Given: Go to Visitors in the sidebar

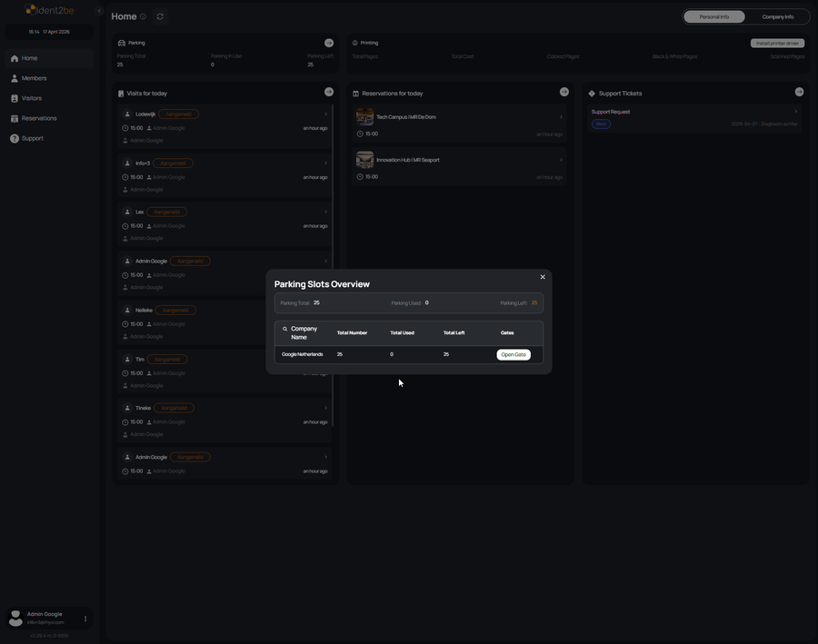Looking at the screenshot, I should coord(31,98).
